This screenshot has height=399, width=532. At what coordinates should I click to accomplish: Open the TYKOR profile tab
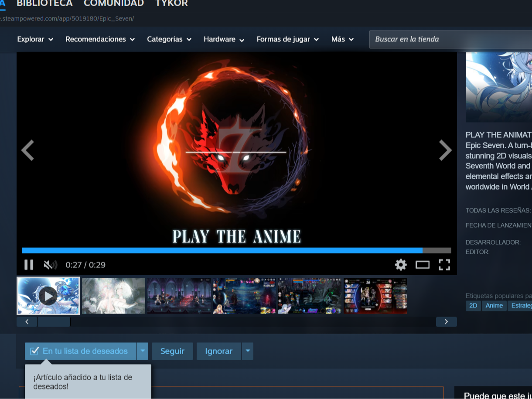(x=172, y=3)
